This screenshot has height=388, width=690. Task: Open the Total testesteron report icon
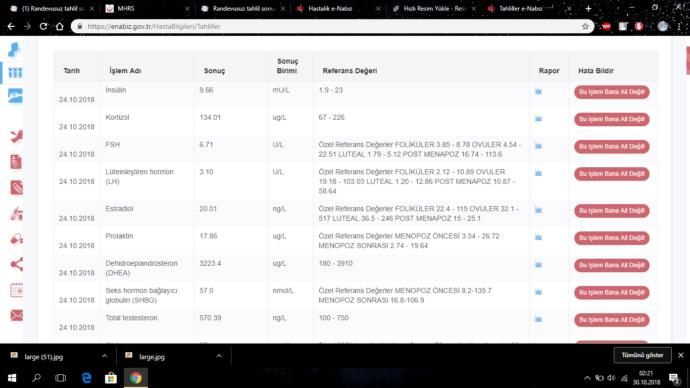(x=538, y=319)
